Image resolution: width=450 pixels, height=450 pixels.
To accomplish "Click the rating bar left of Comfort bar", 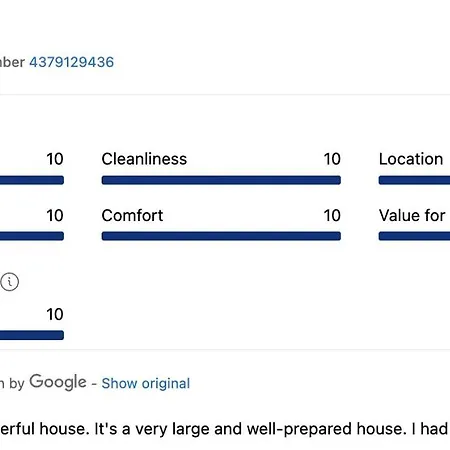I will [32, 236].
